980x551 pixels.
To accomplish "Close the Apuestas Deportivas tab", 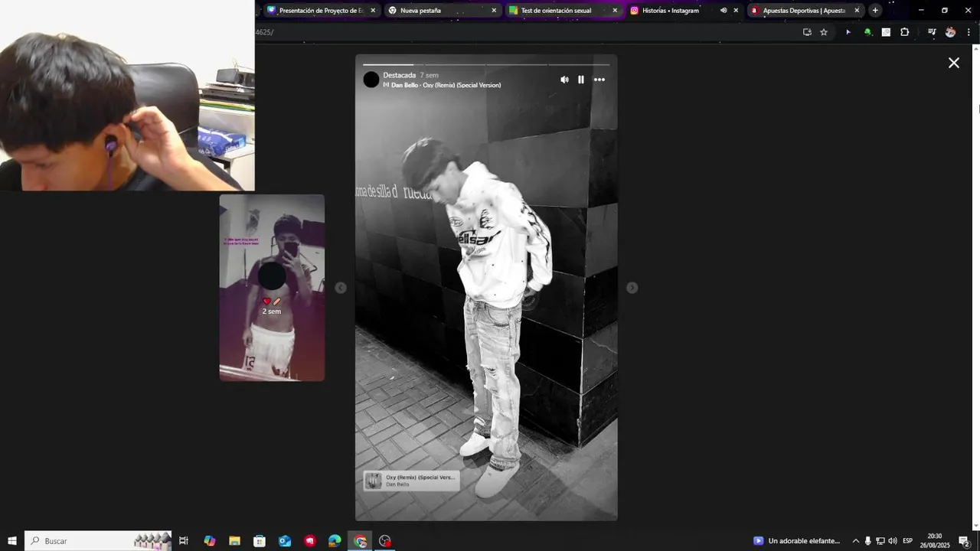I will pyautogui.click(x=857, y=11).
